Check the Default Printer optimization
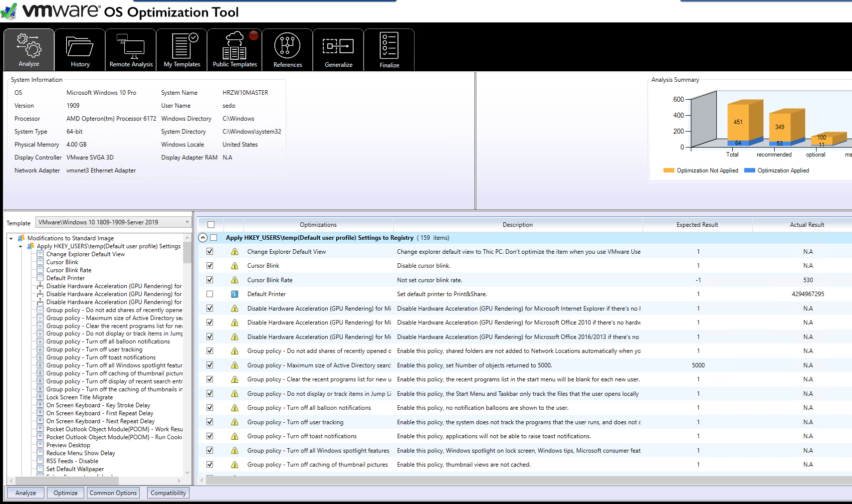This screenshot has height=504, width=852. point(210,294)
